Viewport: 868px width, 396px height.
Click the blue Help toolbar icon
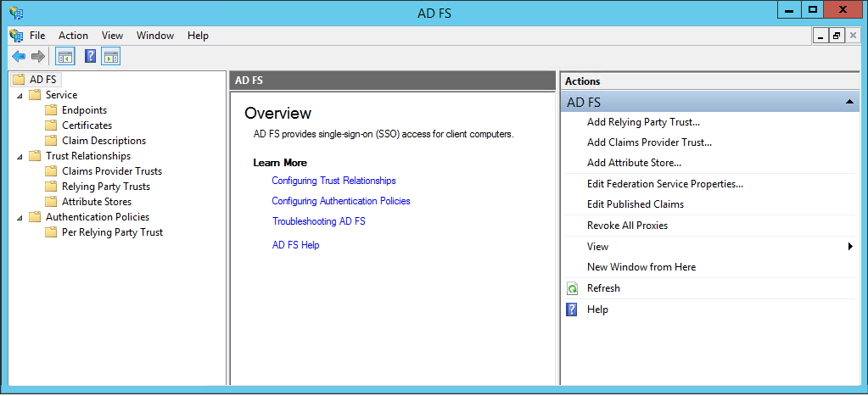tap(90, 57)
